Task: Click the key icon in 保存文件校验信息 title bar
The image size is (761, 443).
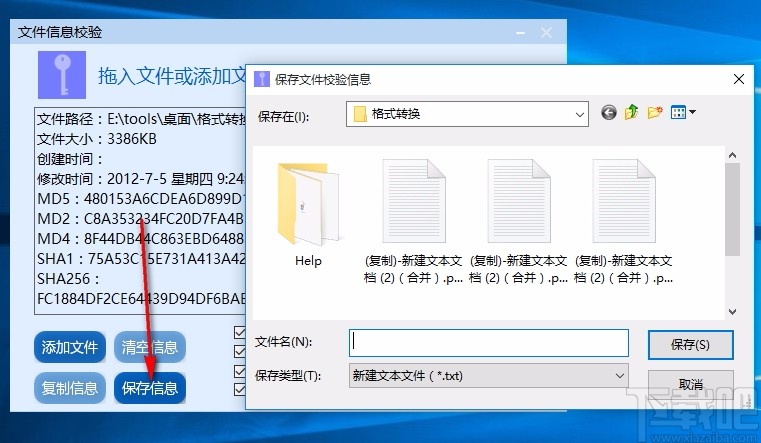Action: click(x=262, y=79)
